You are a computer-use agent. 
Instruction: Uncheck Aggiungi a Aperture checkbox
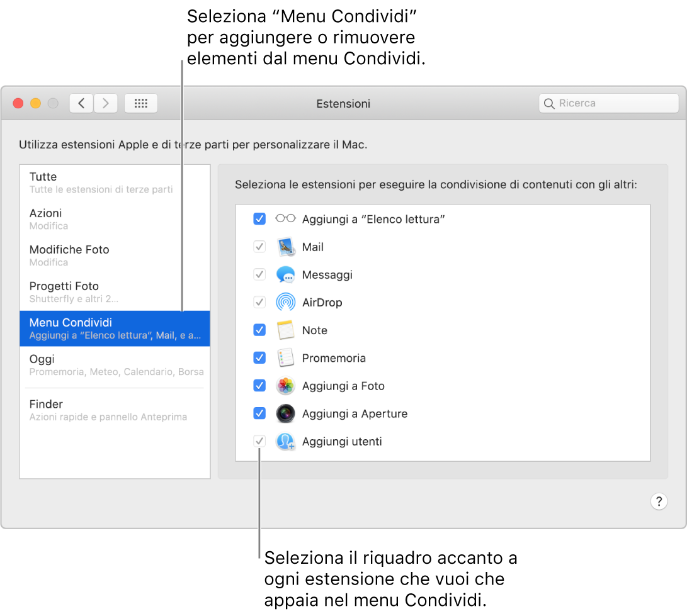coord(259,413)
